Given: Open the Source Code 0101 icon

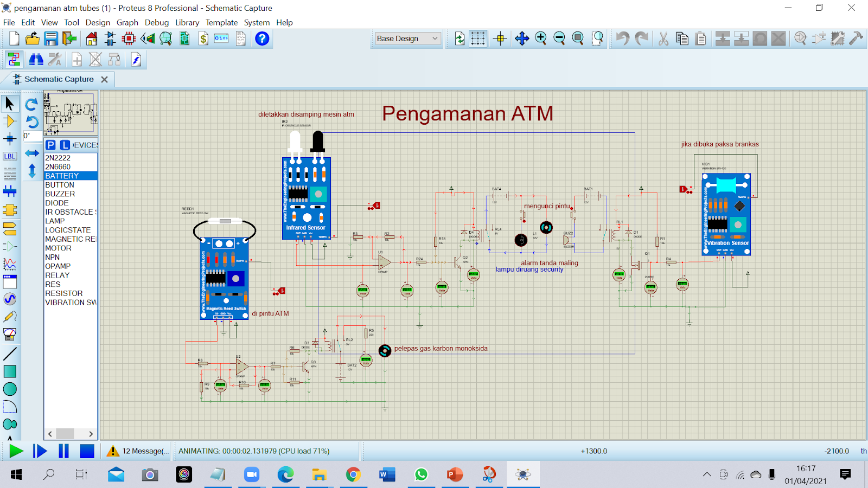Looking at the screenshot, I should pos(221,38).
